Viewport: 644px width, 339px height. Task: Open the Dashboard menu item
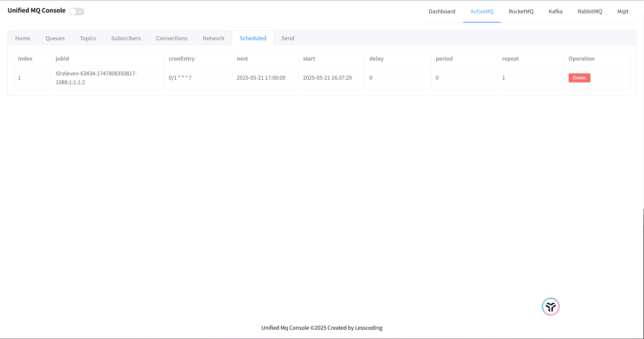click(x=442, y=12)
